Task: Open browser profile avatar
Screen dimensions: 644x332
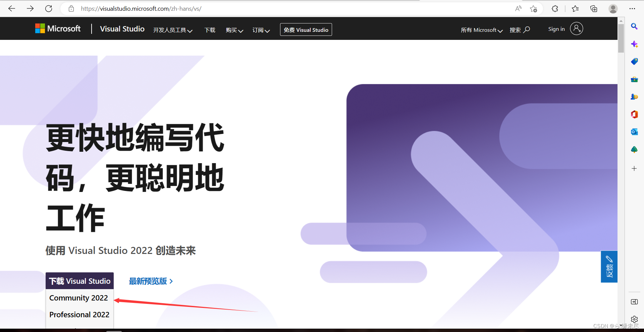Action: pos(613,9)
